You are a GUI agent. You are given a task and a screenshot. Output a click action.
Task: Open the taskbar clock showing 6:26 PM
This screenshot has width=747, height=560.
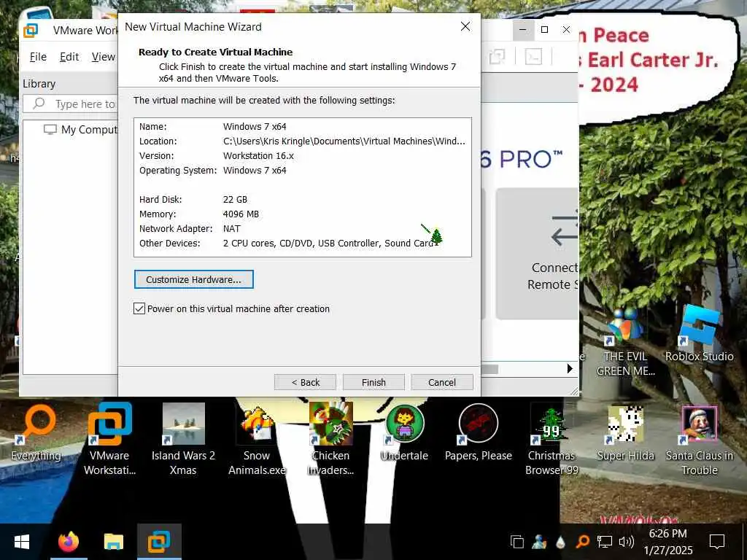[x=668, y=542]
